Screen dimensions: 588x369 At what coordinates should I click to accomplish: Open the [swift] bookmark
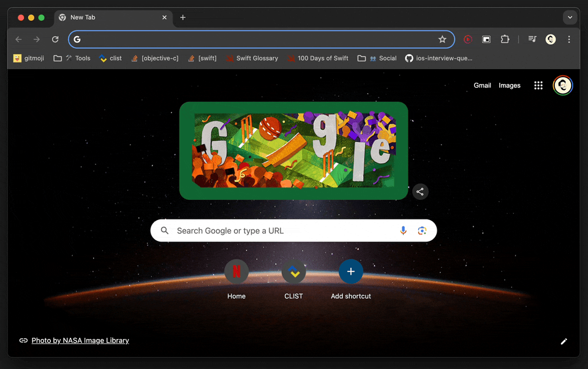202,58
